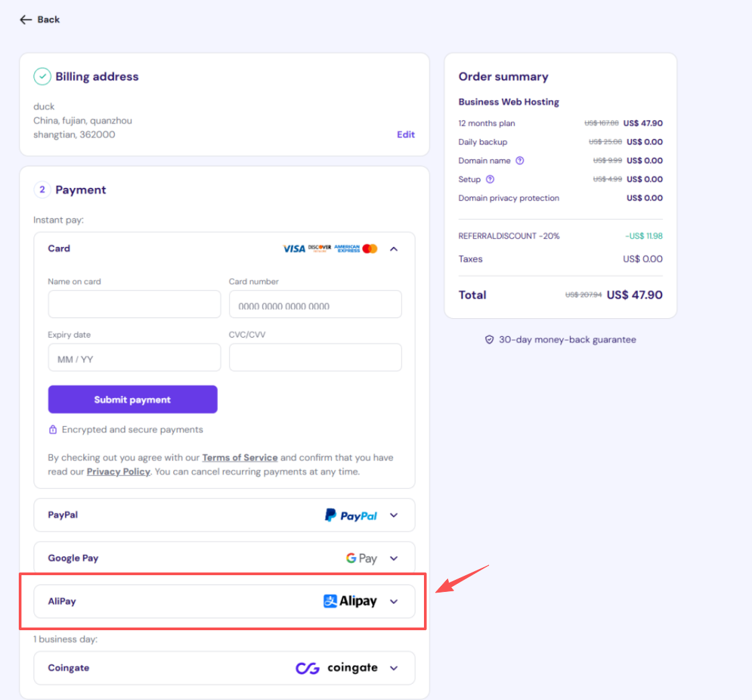This screenshot has height=700, width=752.
Task: Click the billing name duck
Action: tap(44, 107)
